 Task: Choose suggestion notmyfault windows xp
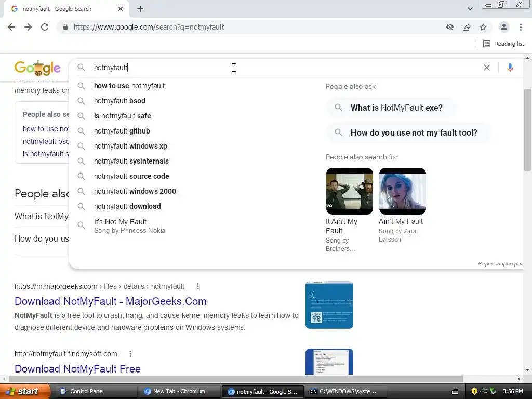pos(130,146)
